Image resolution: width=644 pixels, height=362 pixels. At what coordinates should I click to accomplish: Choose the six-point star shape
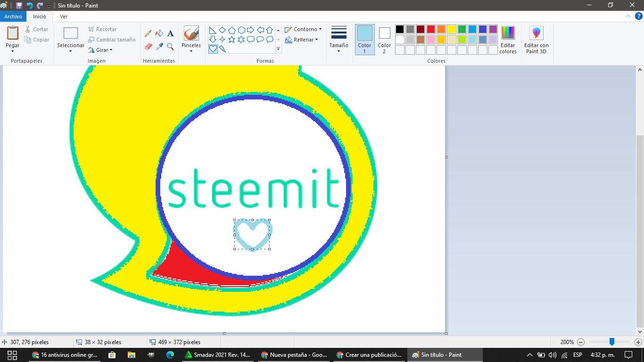[x=241, y=40]
